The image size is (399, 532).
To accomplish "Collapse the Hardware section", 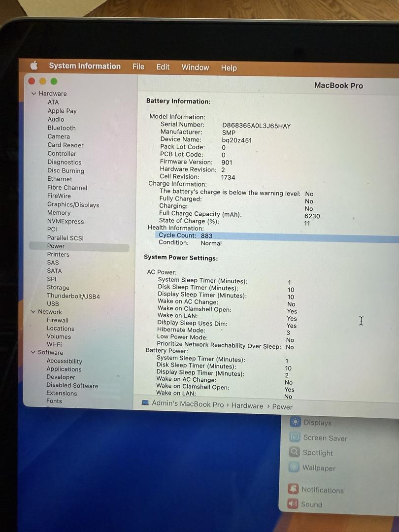I will pyautogui.click(x=33, y=93).
